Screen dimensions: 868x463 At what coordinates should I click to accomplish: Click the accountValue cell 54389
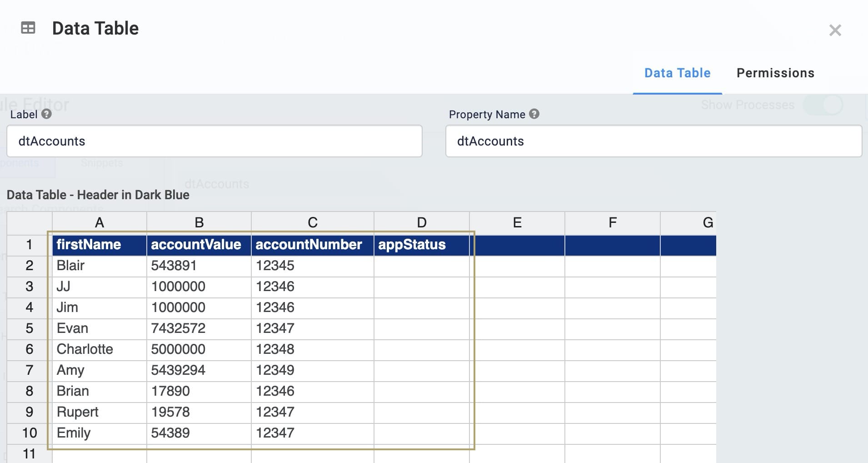199,433
